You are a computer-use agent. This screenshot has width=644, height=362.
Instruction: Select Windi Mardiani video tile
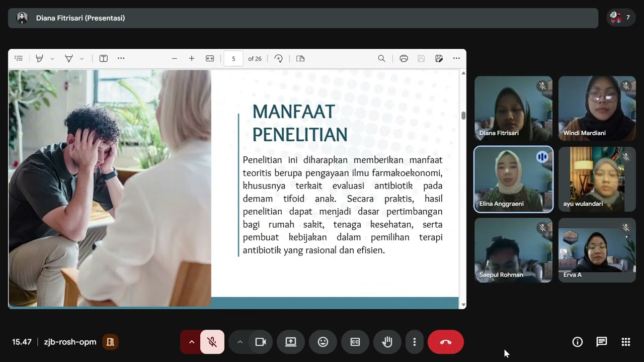click(597, 108)
